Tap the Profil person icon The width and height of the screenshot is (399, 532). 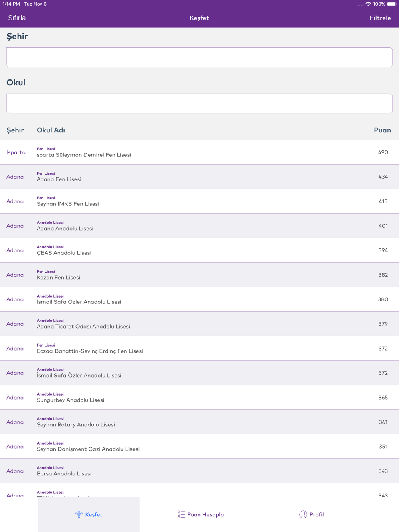point(303,514)
